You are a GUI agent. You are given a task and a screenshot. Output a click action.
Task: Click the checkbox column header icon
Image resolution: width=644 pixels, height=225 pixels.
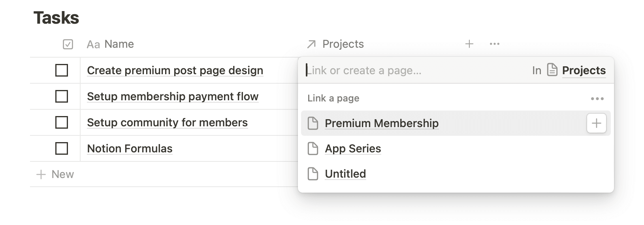tap(68, 44)
